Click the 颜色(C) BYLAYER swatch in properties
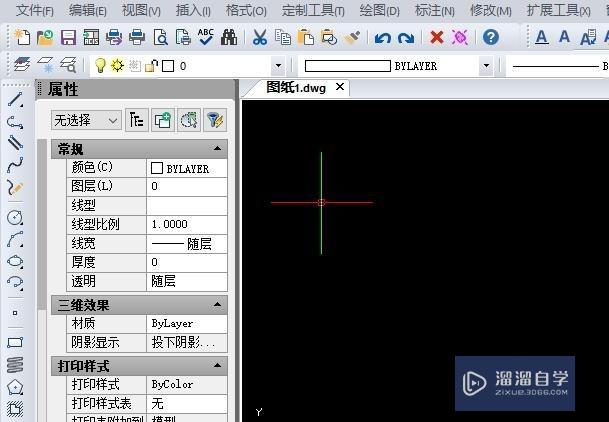Viewport: 609px width, 422px height. tap(157, 168)
